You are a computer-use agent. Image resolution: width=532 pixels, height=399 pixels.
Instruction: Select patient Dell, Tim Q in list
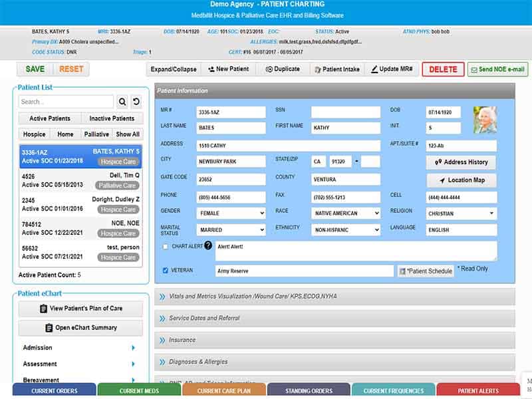tap(80, 180)
